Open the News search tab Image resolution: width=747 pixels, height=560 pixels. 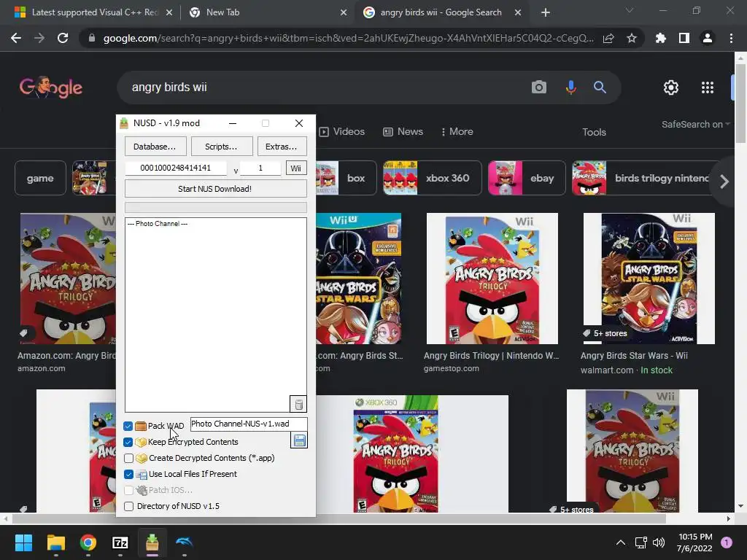coord(403,132)
